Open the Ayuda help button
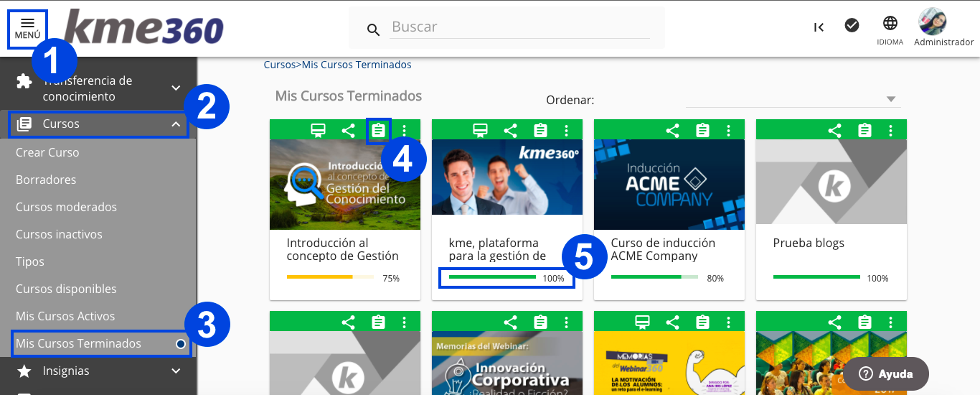The height and width of the screenshot is (395, 980). pyautogui.click(x=885, y=373)
